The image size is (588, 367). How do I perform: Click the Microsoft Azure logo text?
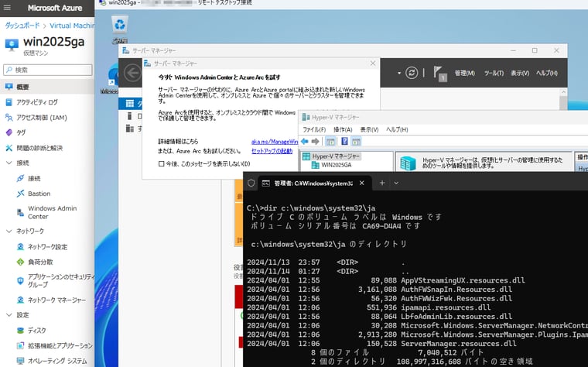coord(55,8)
